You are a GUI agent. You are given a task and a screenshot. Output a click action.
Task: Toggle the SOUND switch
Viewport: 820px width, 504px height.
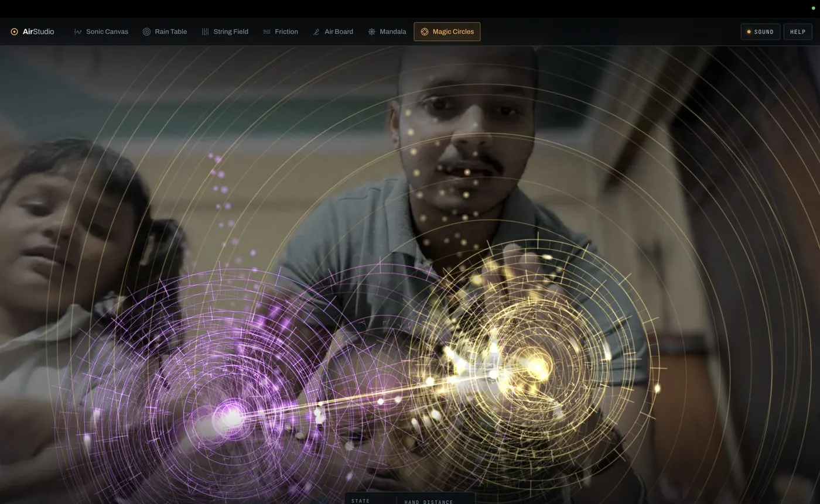pos(760,32)
